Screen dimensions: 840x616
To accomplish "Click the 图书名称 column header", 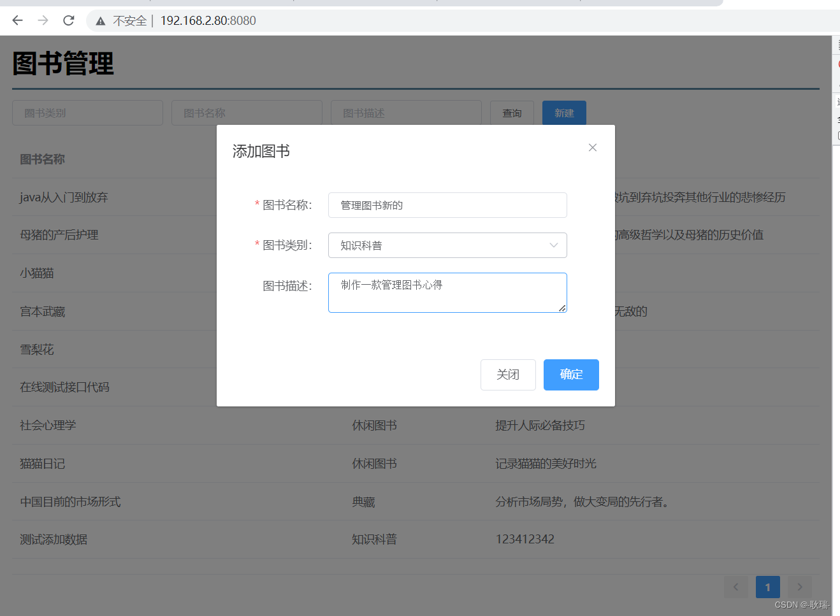I will (x=43, y=159).
